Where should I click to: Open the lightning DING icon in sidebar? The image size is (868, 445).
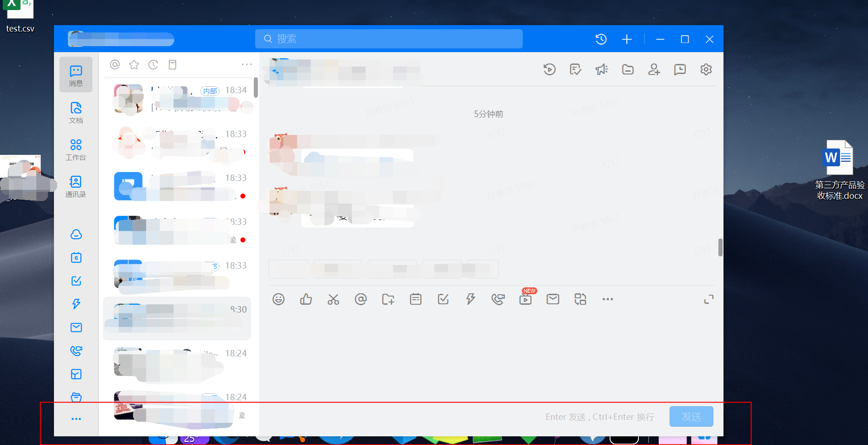[x=76, y=304]
